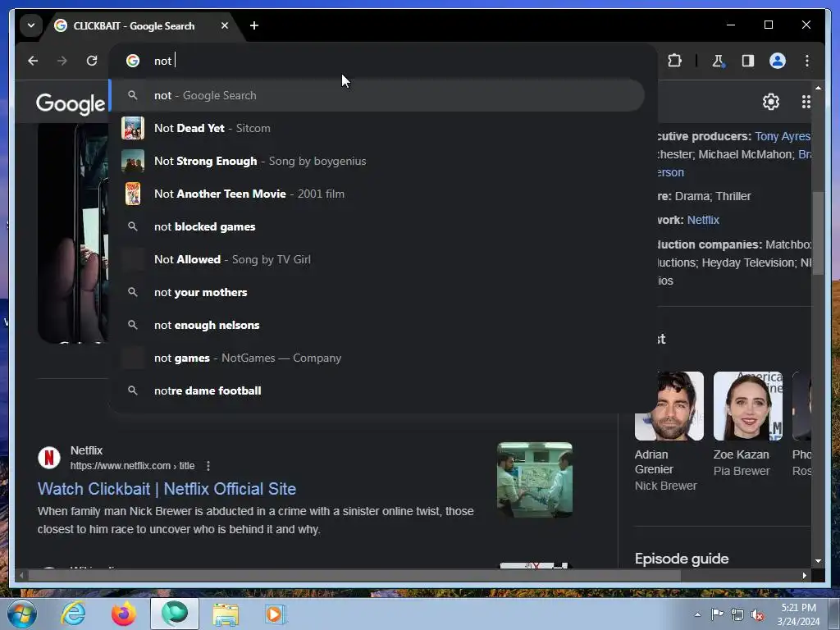Image resolution: width=840 pixels, height=630 pixels.
Task: Click the vertical scrollbar up arrow
Action: click(818, 87)
